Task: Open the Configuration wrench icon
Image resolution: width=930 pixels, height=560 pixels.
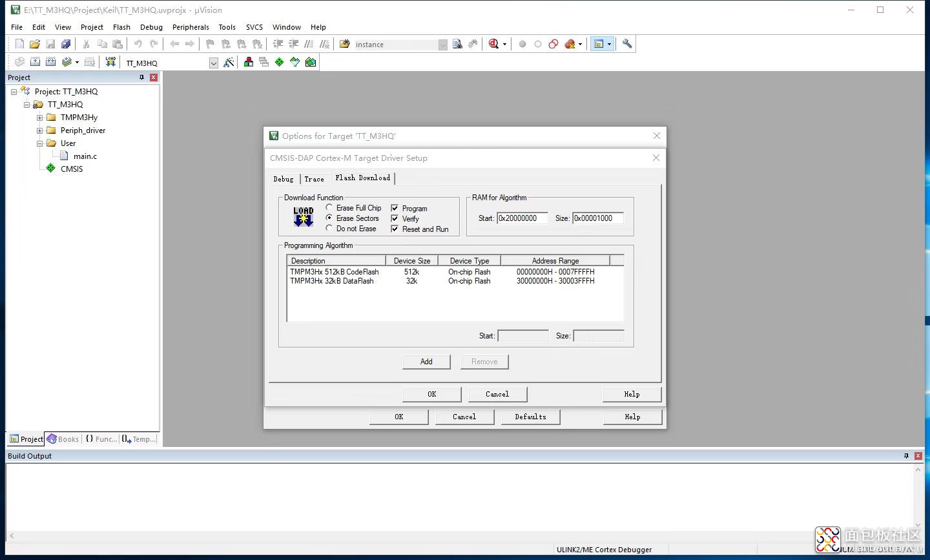Action: 627,44
